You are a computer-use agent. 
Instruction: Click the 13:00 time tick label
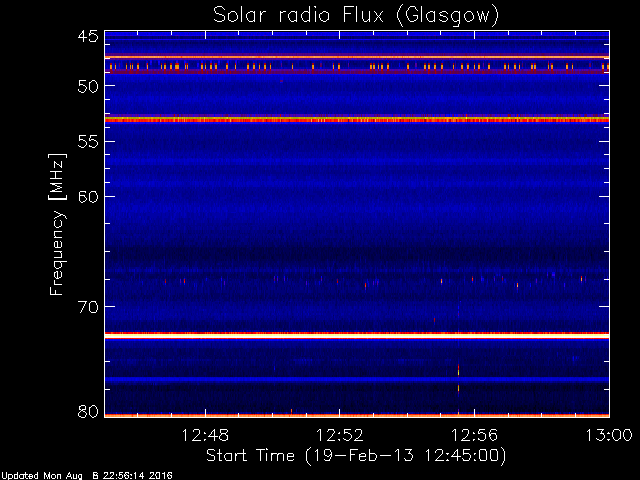pyautogui.click(x=609, y=435)
